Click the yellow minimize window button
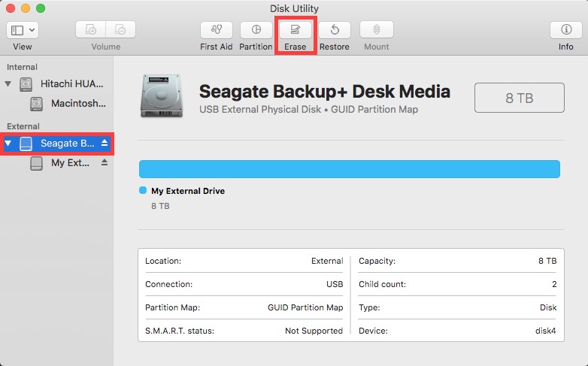 coord(26,8)
